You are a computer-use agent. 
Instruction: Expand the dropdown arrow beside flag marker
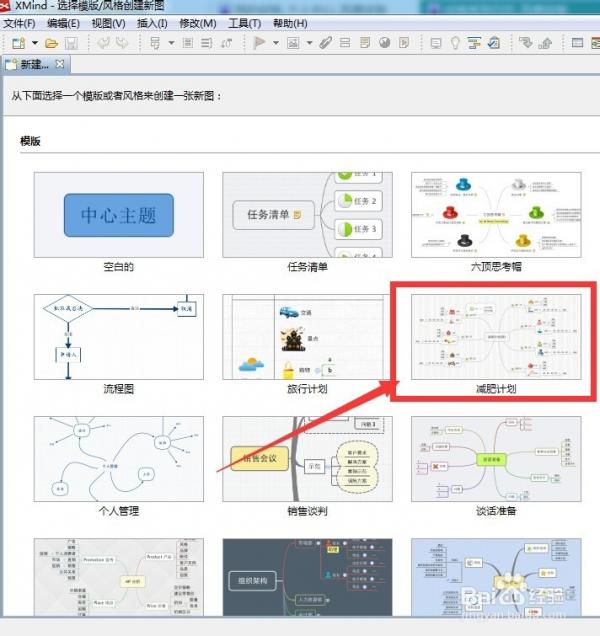pos(276,43)
